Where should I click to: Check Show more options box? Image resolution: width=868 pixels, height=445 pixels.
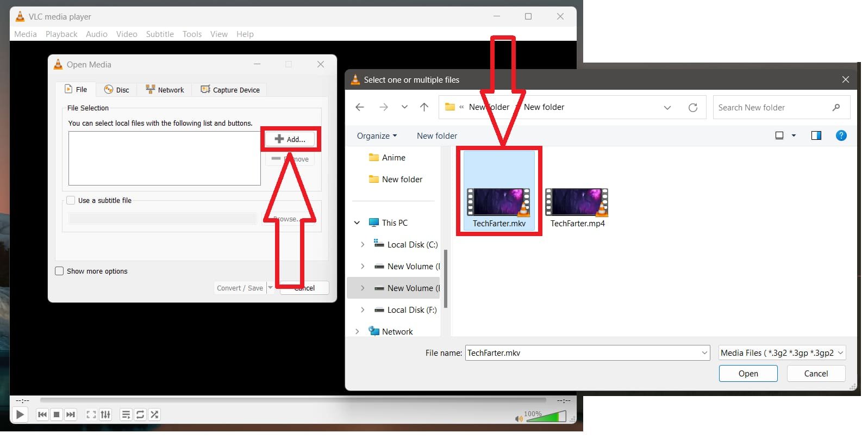coord(60,271)
